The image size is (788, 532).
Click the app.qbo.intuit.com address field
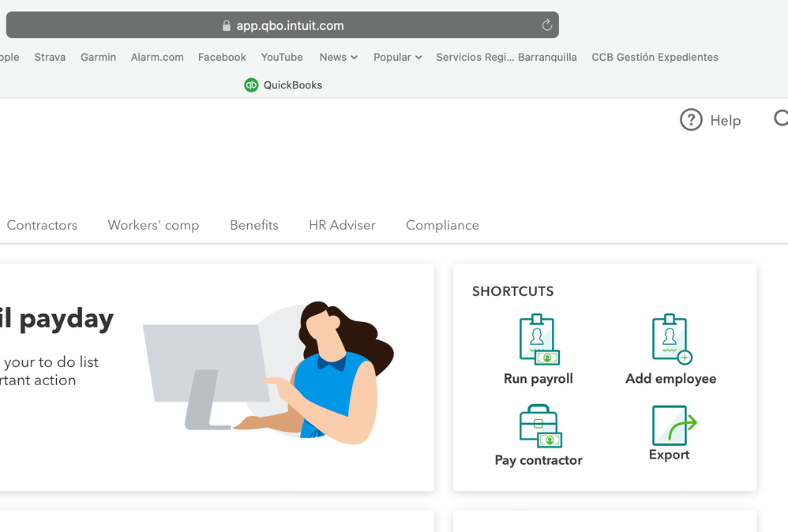[283, 25]
